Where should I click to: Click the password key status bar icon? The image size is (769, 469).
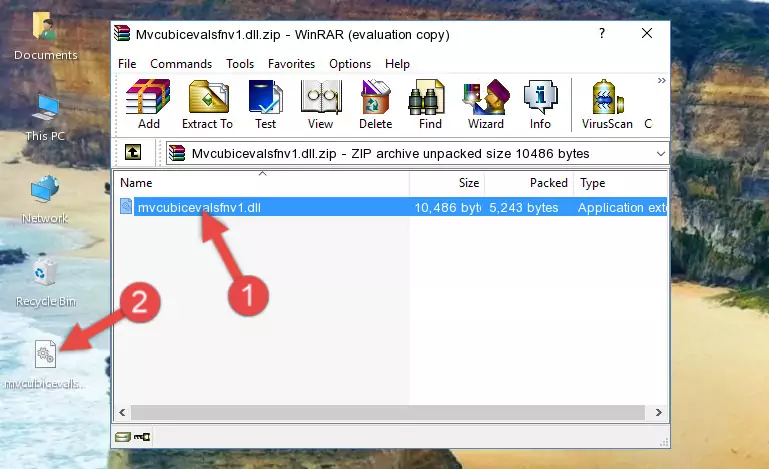coord(142,437)
